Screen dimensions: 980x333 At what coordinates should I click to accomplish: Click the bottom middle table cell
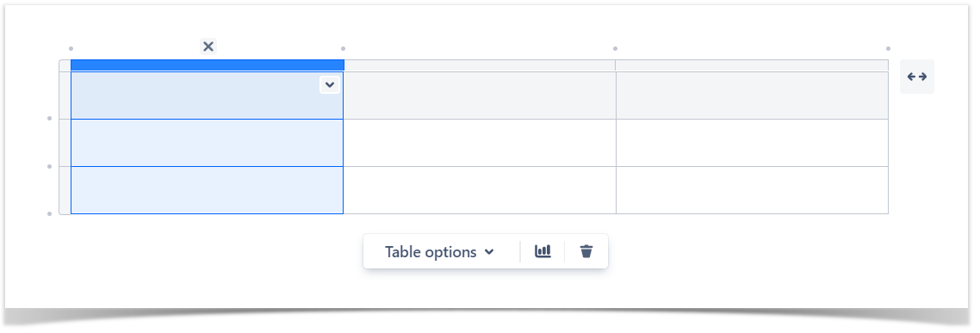480,190
